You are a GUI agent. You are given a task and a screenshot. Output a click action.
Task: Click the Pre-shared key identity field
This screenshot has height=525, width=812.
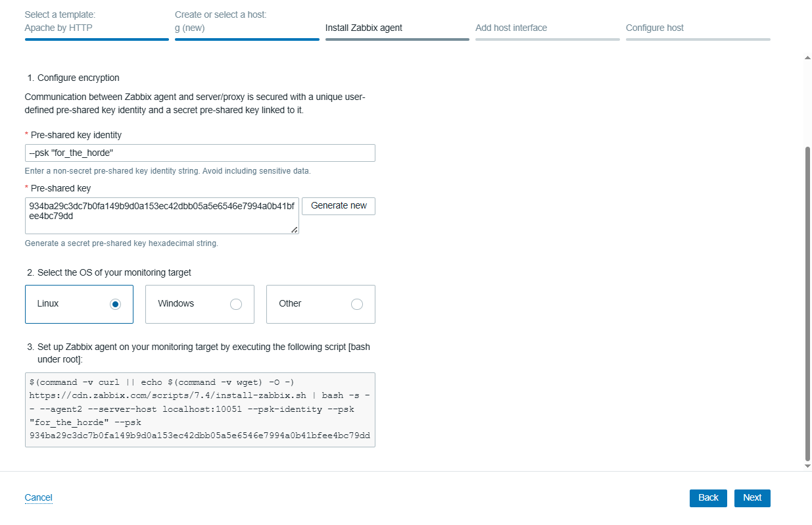(200, 153)
